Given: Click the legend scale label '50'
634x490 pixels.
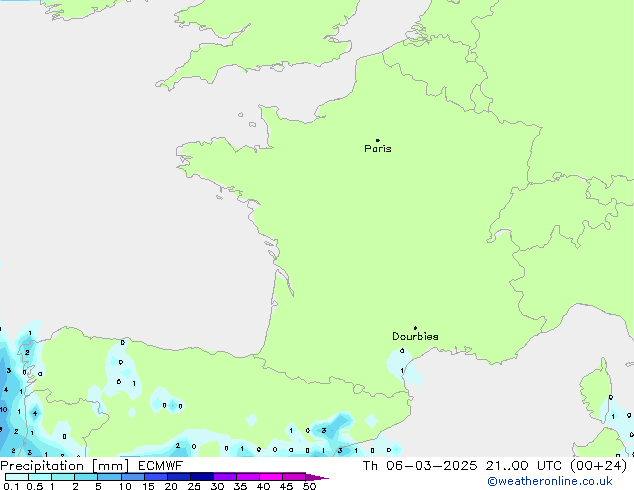Looking at the screenshot, I should pos(309,486).
